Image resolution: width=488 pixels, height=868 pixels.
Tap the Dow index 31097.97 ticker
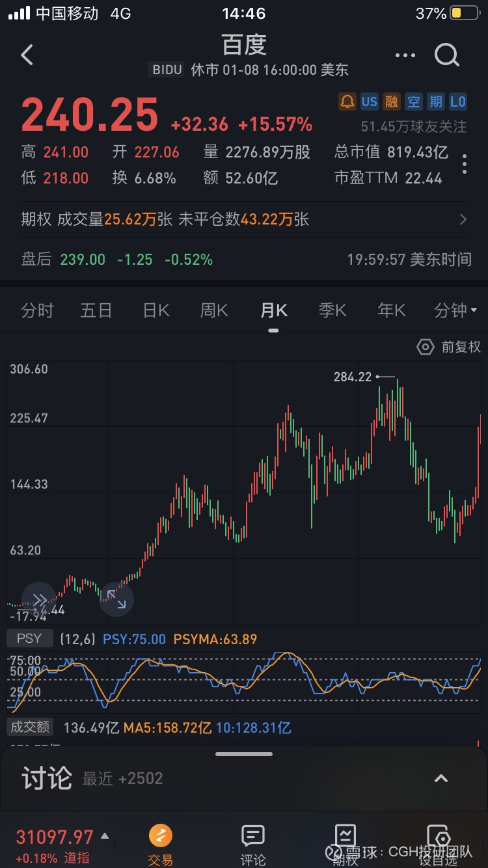pos(55,837)
